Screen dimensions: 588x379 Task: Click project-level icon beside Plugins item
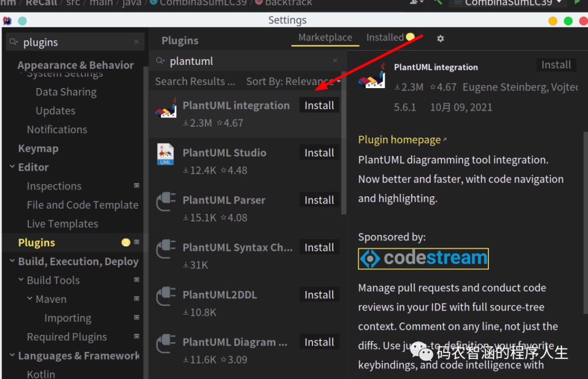tap(137, 243)
